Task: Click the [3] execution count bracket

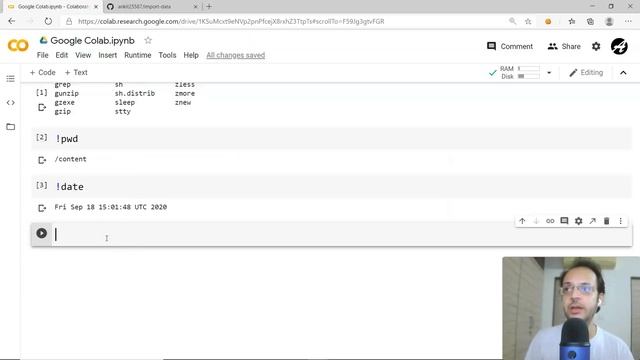Action: (42, 185)
